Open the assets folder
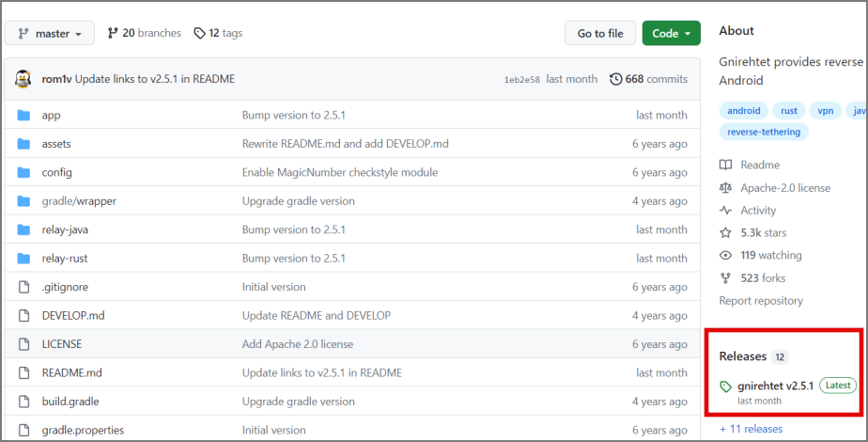 56,144
